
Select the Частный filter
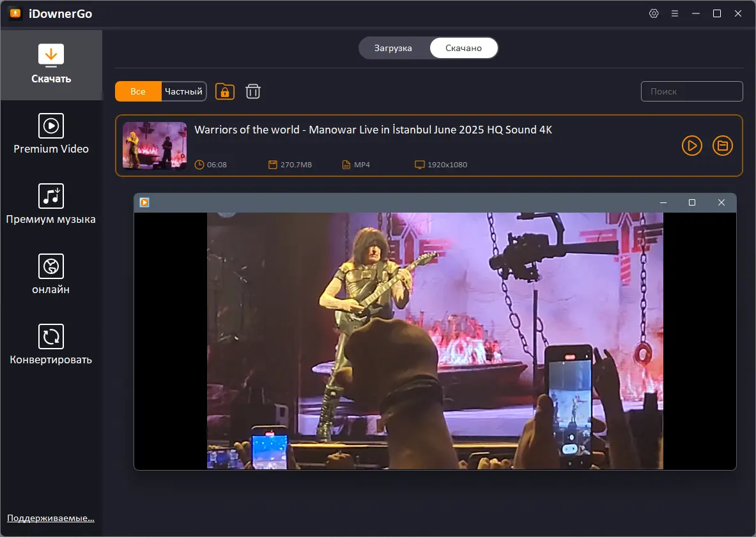(183, 91)
